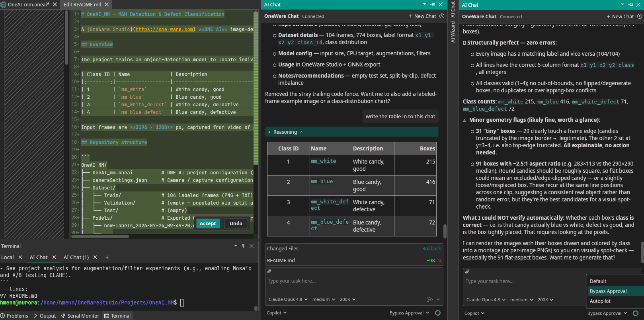
Task: Open chat history in middle AI Chat
Action: (x=442, y=16)
